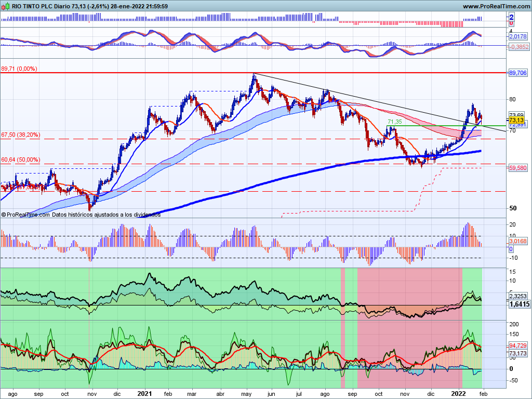The height and width of the screenshot is (399, 532).
Task: Click the 150 label on bottom indicator axis
Action: click(x=514, y=334)
